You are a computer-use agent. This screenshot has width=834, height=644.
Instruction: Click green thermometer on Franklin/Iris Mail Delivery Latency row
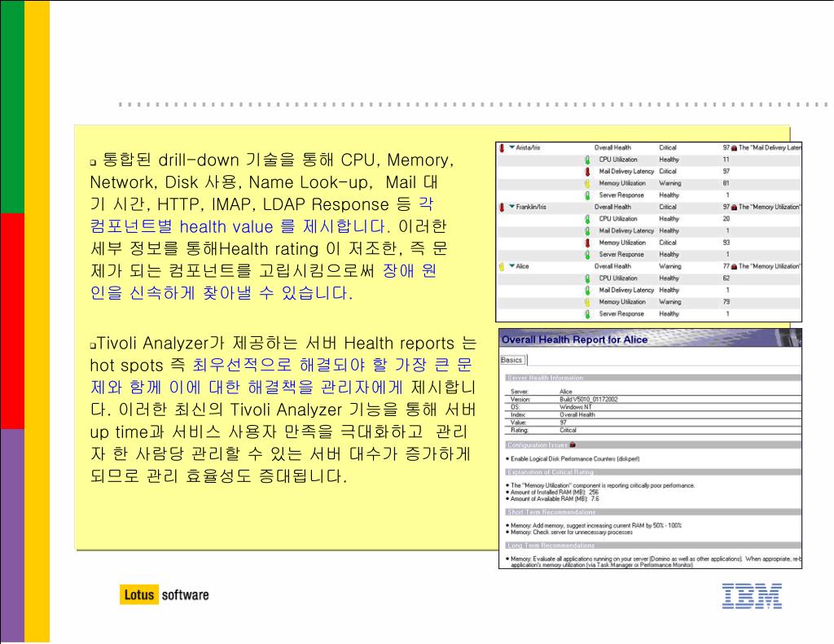[x=588, y=230]
